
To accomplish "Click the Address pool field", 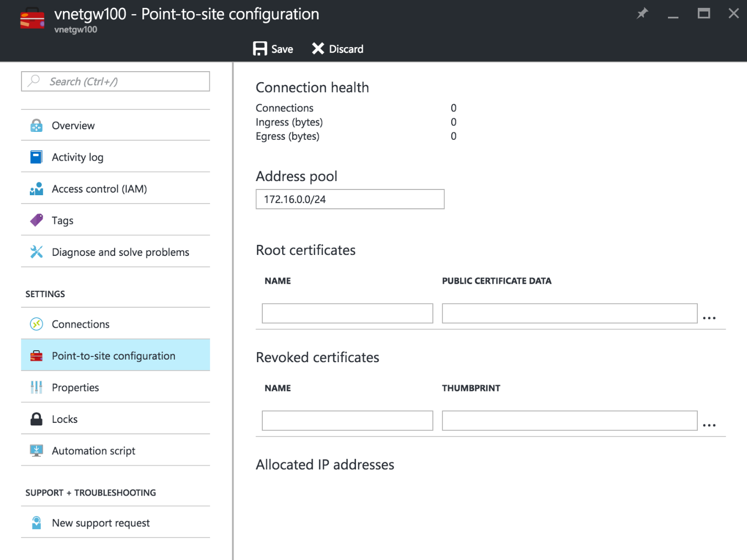I will coord(350,199).
